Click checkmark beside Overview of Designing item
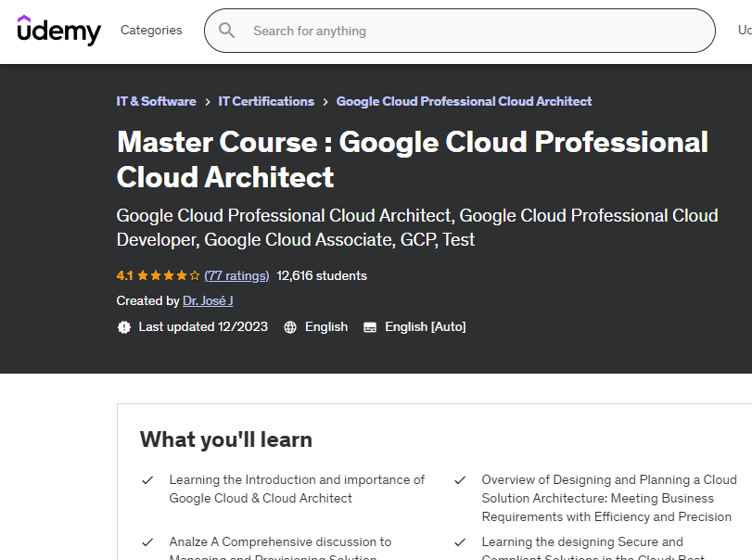Screen dimensions: 752x560 [x=460, y=480]
